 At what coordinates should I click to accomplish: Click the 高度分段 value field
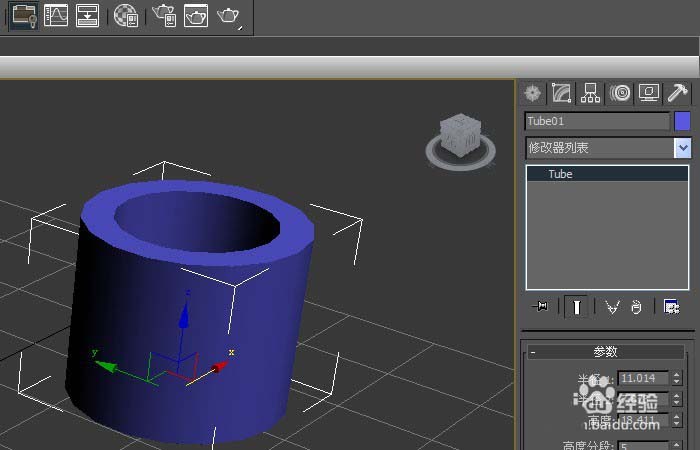(x=643, y=446)
